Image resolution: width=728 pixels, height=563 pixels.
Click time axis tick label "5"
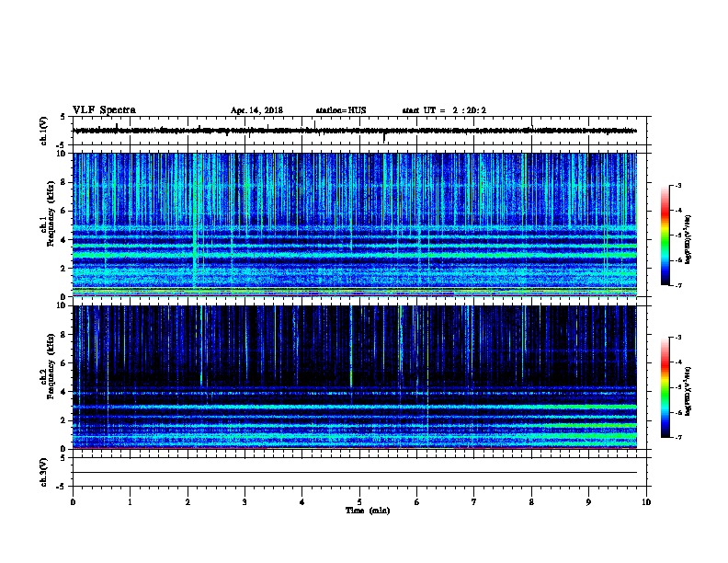359,502
